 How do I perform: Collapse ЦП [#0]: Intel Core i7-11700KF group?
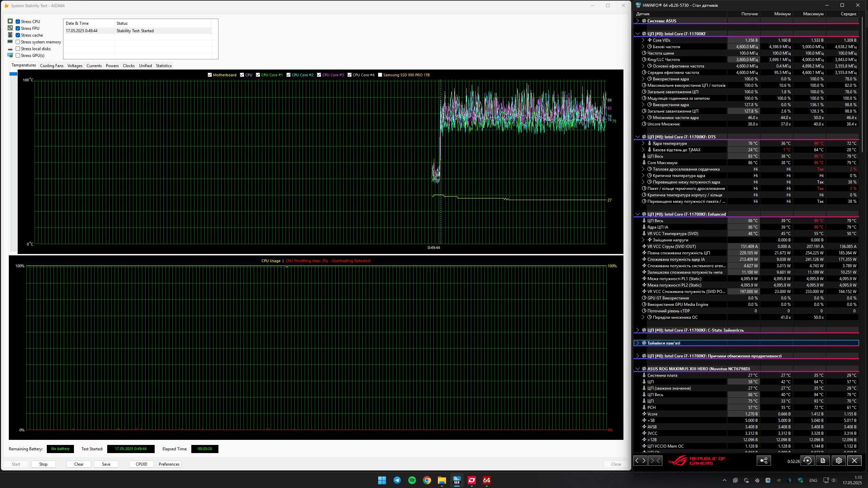[x=637, y=34]
